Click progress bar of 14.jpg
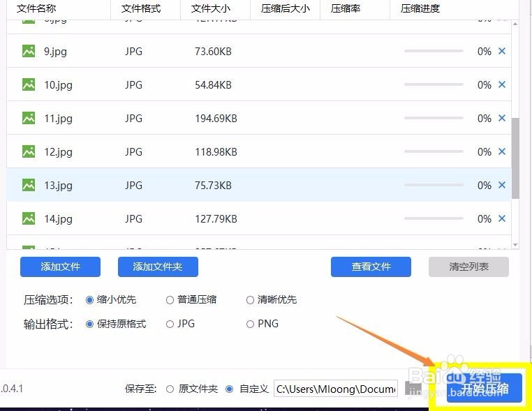This screenshot has height=411, width=532. (x=434, y=218)
